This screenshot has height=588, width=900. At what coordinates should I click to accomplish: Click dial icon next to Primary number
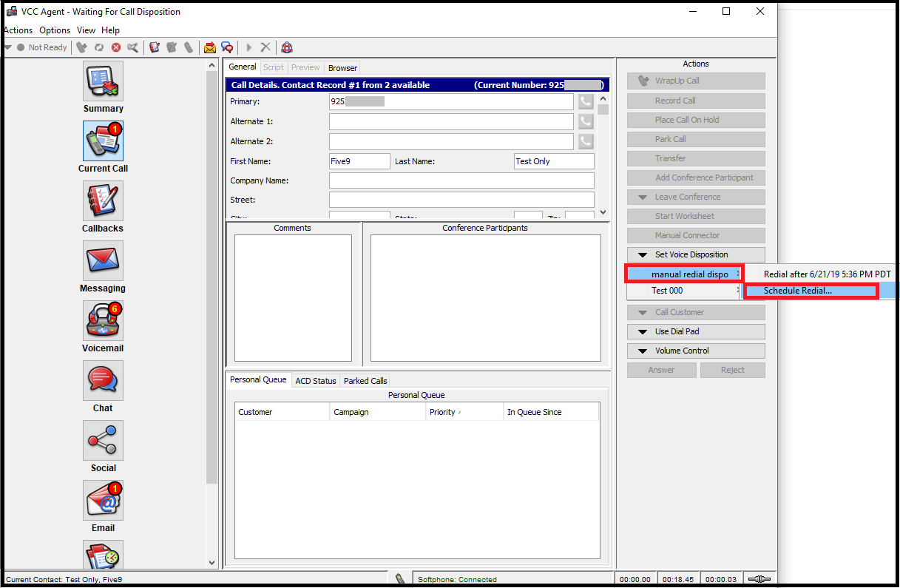pyautogui.click(x=586, y=101)
